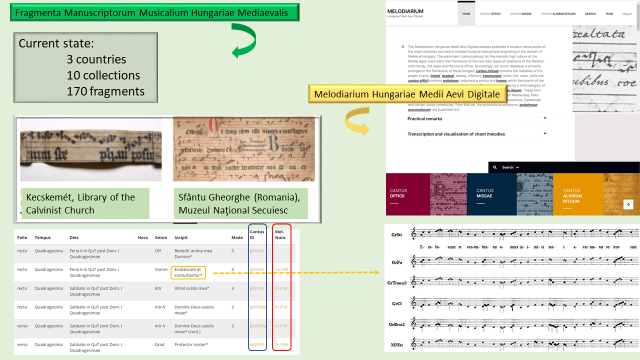
Task: Open the Search item in the top navigation
Action: point(590,14)
